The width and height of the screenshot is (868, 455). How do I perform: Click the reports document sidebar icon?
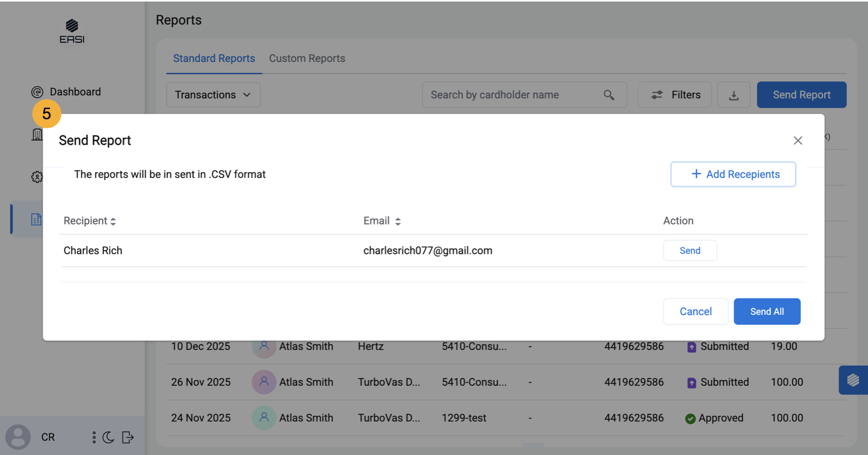pos(36,219)
